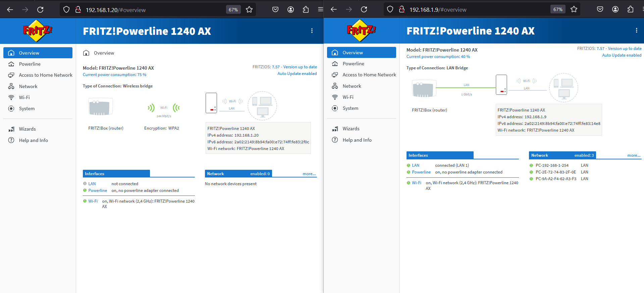This screenshot has height=293, width=644.
Task: Open Pocket icon in left browser toolbar
Action: tap(275, 10)
